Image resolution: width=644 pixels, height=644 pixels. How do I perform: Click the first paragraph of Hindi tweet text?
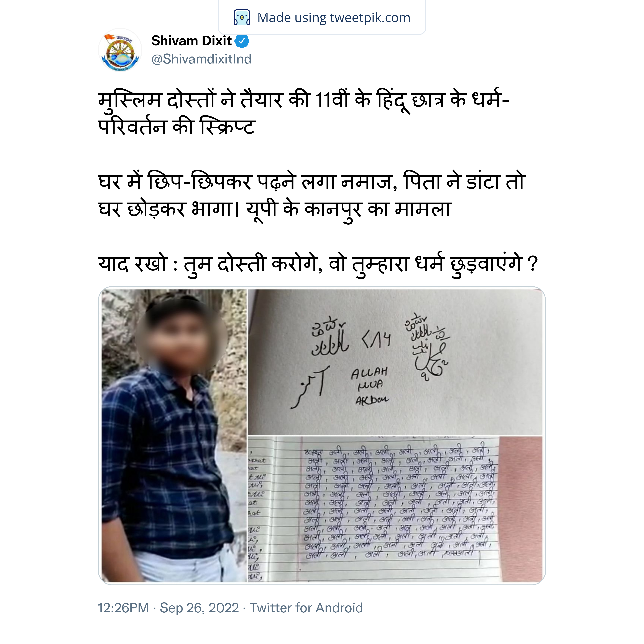(x=303, y=113)
